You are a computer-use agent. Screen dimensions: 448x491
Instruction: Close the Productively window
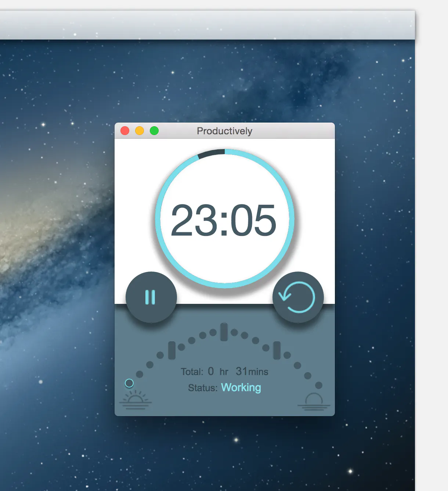tap(125, 131)
